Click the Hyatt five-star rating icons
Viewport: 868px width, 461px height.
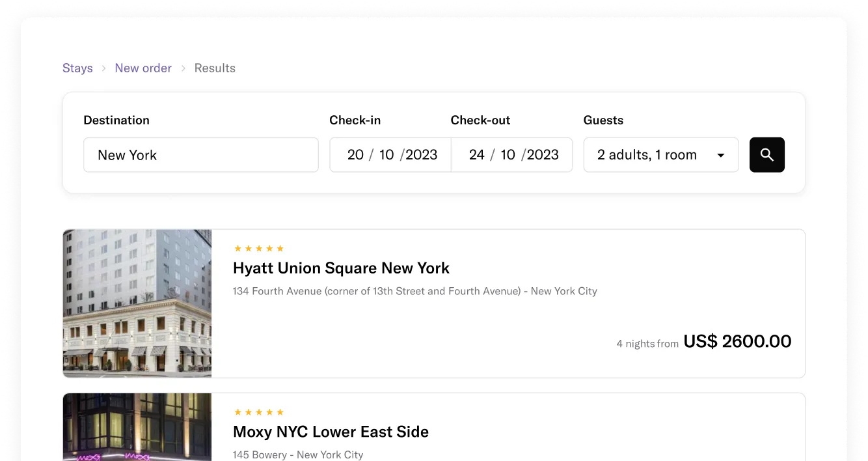click(x=259, y=249)
